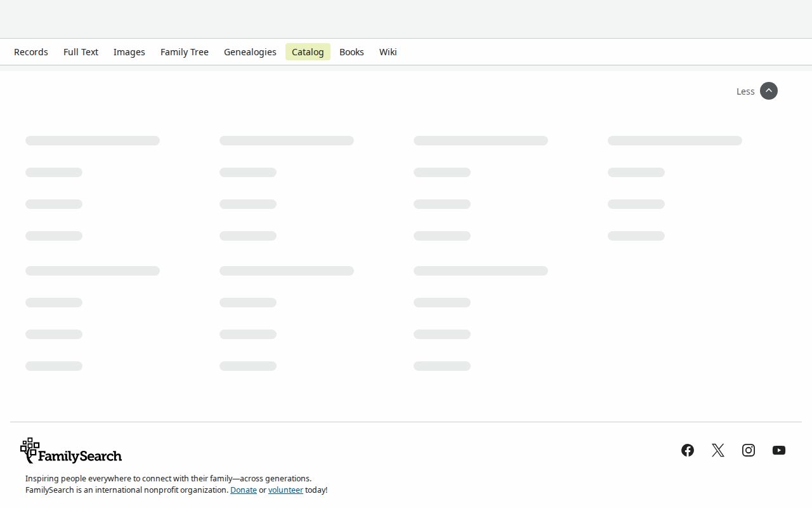Open the Wiki tab
Image resolution: width=812 pixels, height=508 pixels.
(x=388, y=52)
